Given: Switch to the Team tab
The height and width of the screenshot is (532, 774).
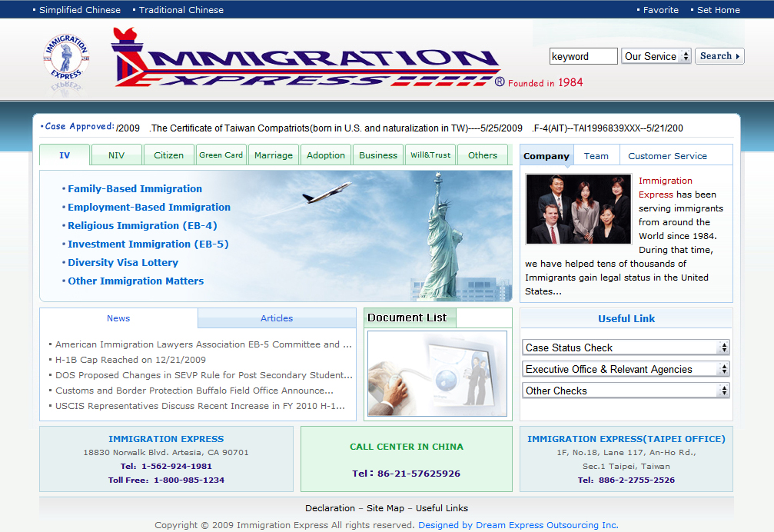Looking at the screenshot, I should click(x=596, y=156).
